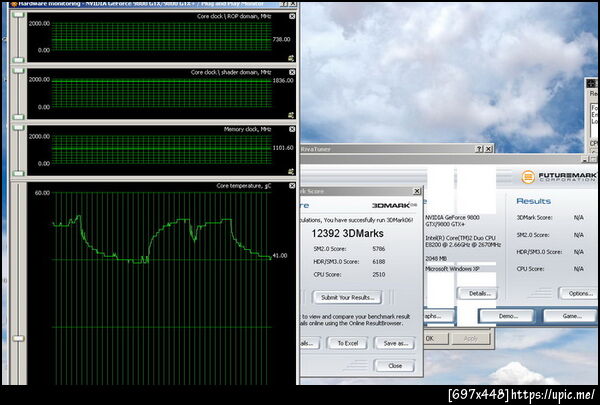
Task: Click lower slider handle of shader domain graph
Action: [18, 117]
